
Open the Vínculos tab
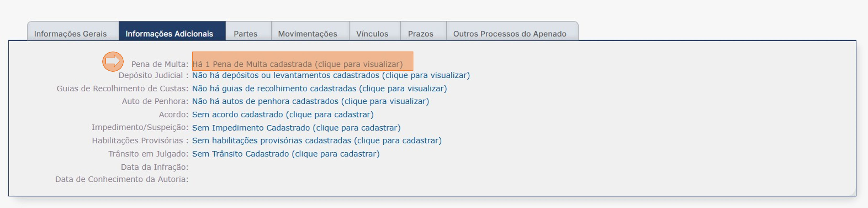(x=372, y=34)
